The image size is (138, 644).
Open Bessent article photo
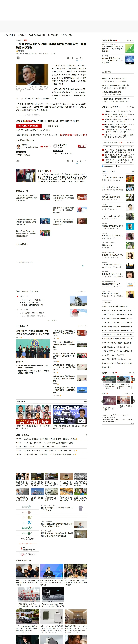click(32, 75)
